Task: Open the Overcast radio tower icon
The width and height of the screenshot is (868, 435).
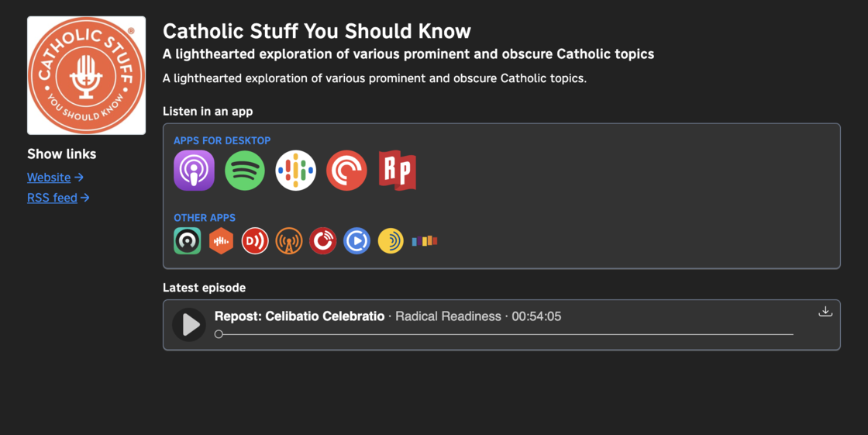Action: [289, 241]
